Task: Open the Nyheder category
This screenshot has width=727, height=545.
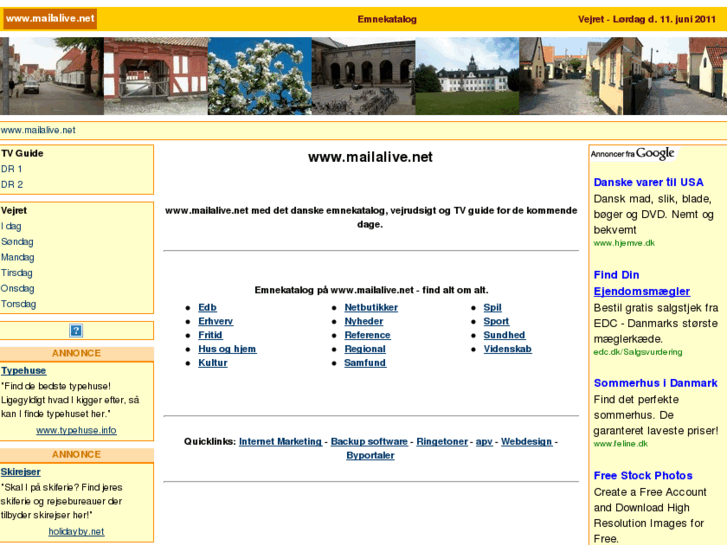Action: 364,321
